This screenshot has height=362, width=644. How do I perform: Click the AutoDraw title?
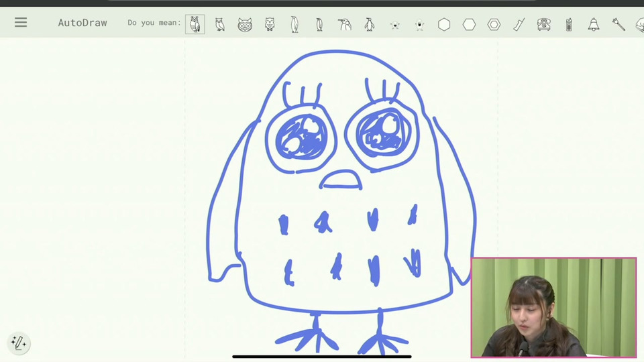82,23
